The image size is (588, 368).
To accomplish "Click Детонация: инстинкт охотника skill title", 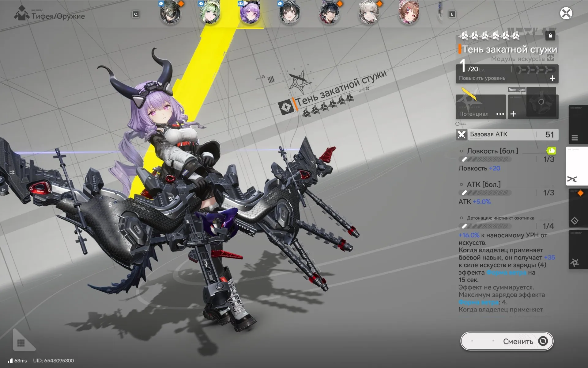I will point(500,218).
